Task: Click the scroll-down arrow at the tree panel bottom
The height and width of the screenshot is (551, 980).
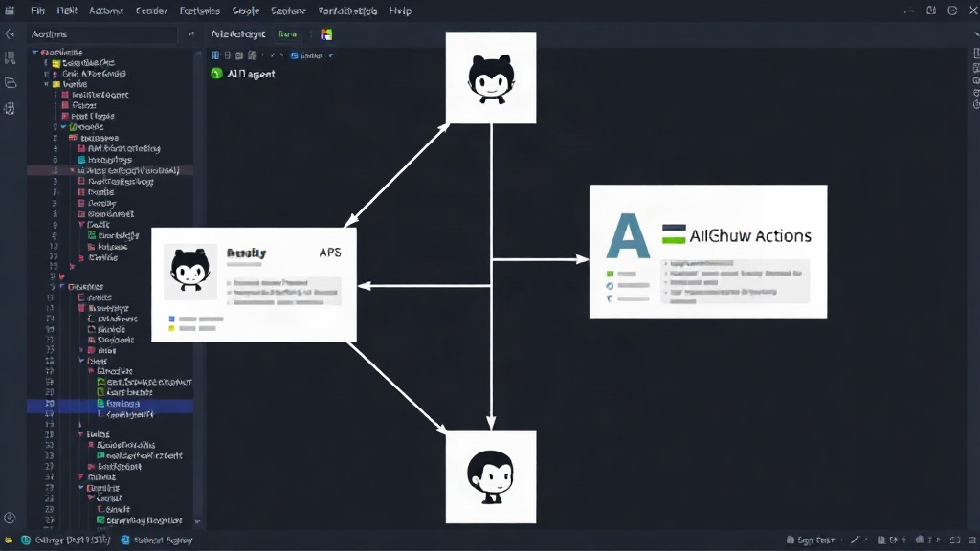Action: point(197,521)
